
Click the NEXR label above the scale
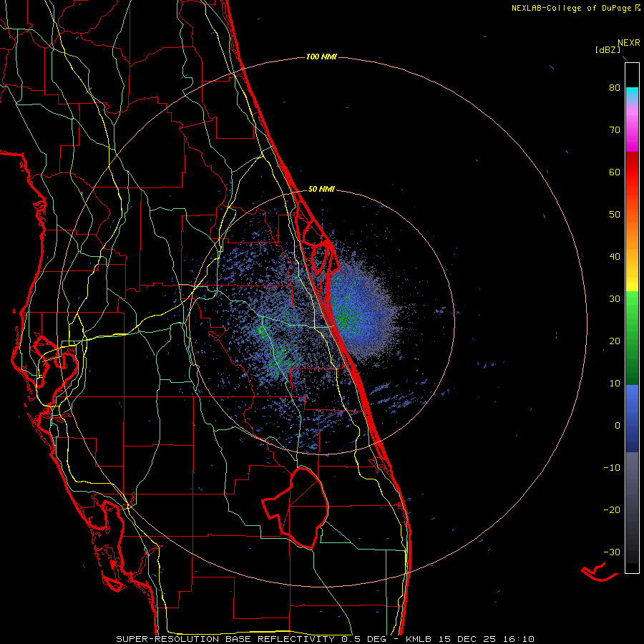(628, 43)
